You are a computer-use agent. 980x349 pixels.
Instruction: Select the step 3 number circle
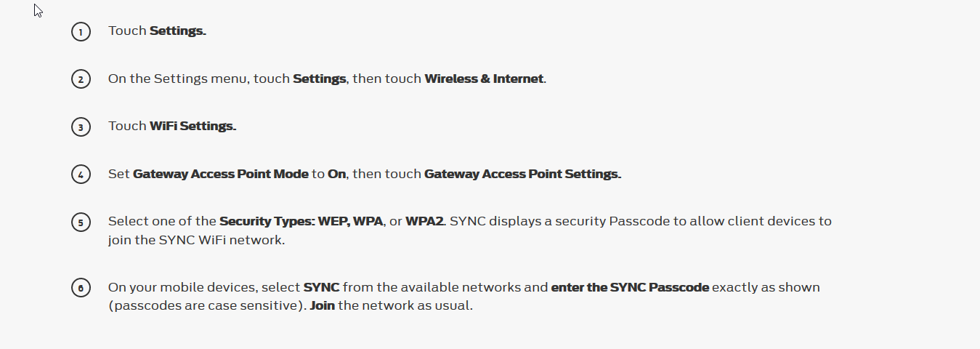point(81,127)
